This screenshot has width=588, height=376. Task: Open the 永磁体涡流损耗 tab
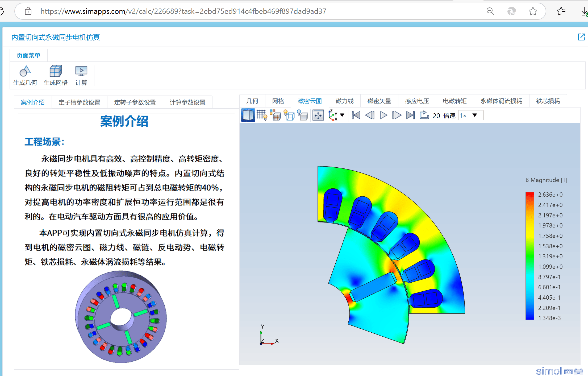click(x=501, y=101)
